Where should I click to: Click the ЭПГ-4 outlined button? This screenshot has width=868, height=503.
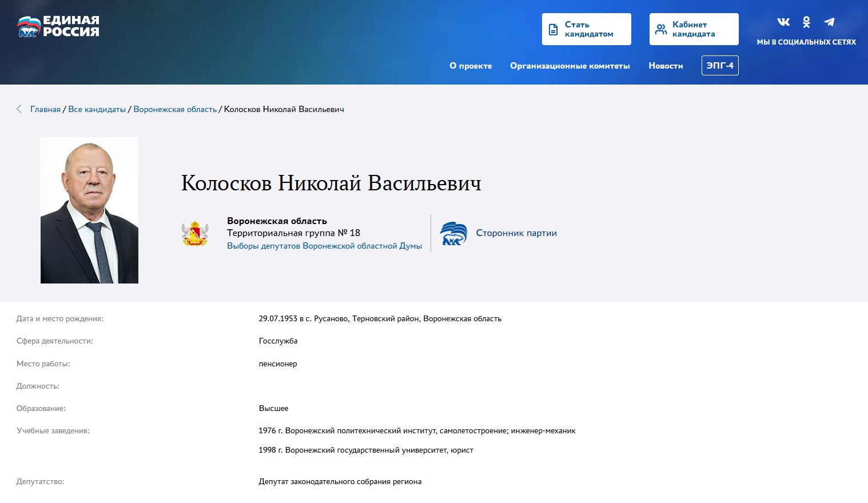(x=720, y=66)
